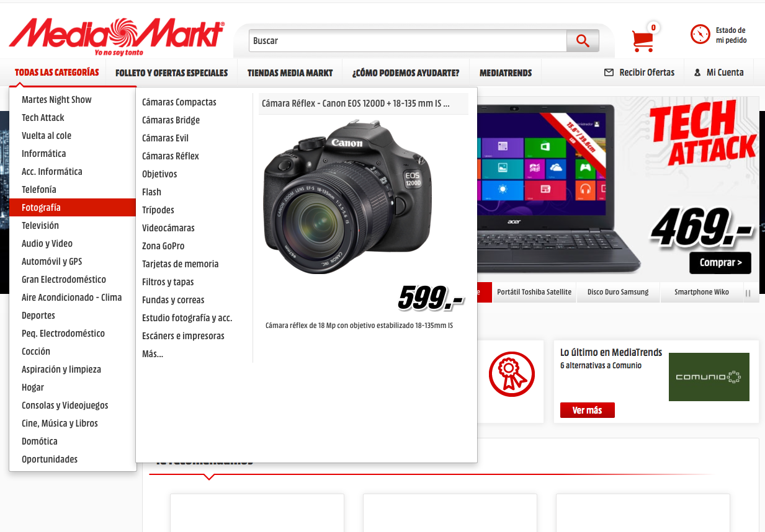765x532 pixels.
Task: Open the Zona GoPro link
Action: click(163, 246)
